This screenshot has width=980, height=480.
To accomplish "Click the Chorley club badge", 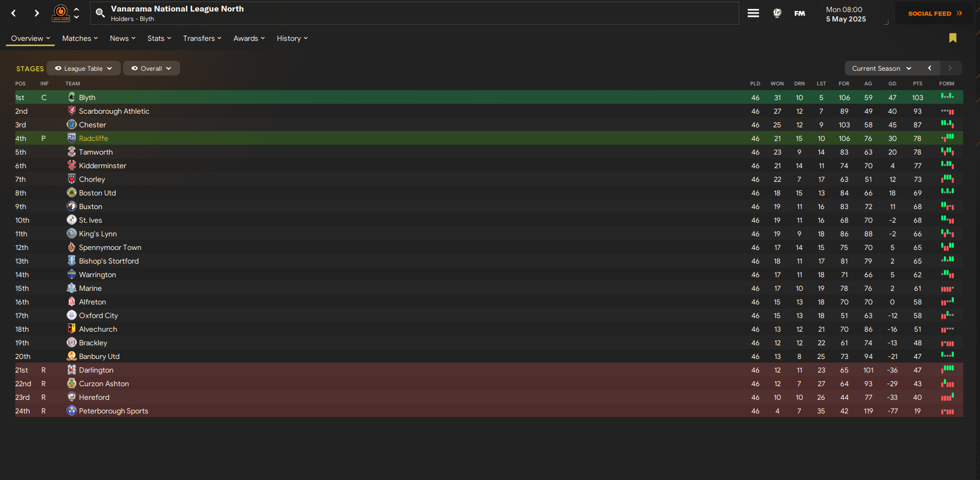I will click(72, 179).
